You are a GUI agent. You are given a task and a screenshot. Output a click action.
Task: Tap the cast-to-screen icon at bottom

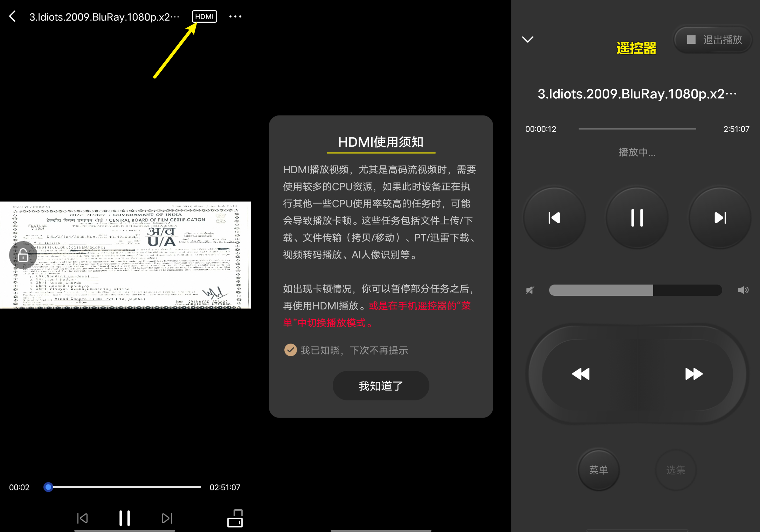(x=235, y=518)
